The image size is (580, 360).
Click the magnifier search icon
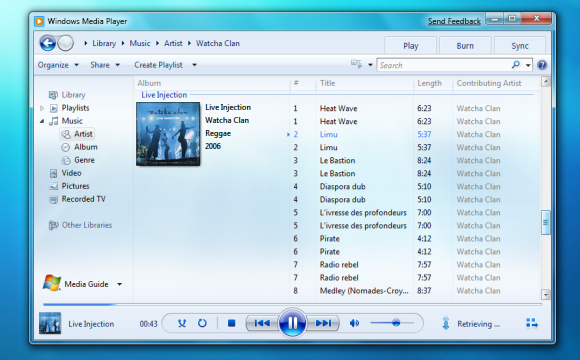point(516,65)
